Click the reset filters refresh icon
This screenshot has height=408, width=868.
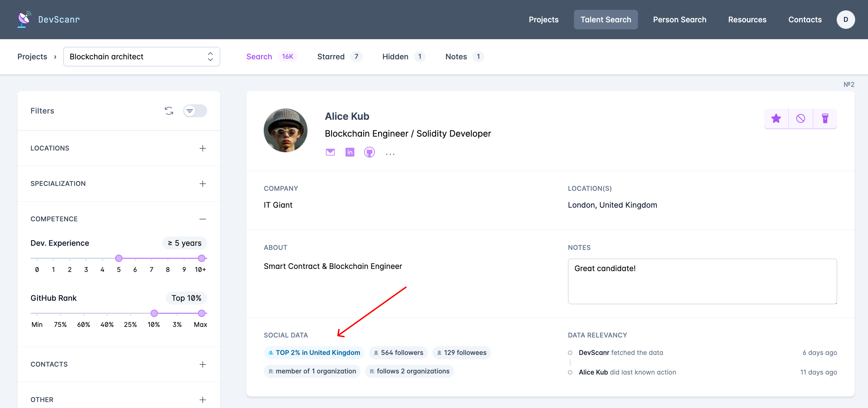tap(169, 111)
